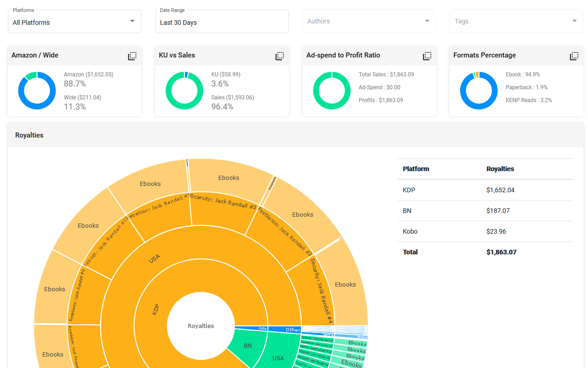Viewport: 588px width, 368px height.
Task: Click the Ad-spend to Profit donut chart
Action: click(332, 90)
